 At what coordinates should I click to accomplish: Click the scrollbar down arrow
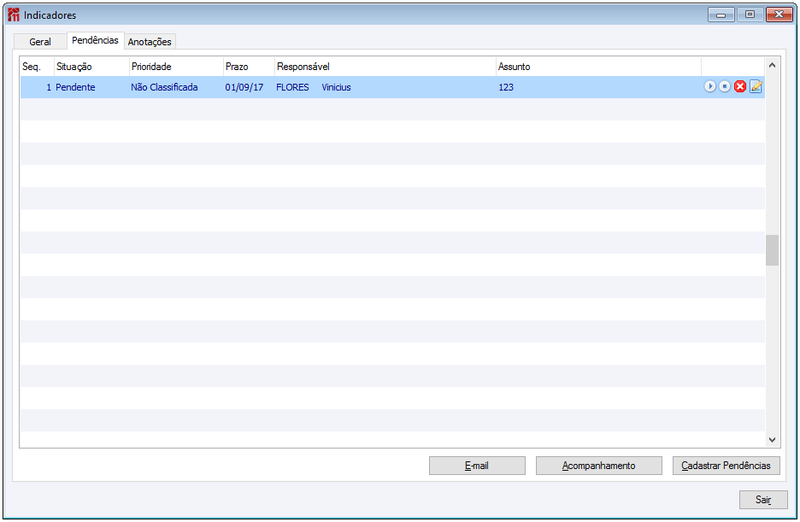coord(772,439)
